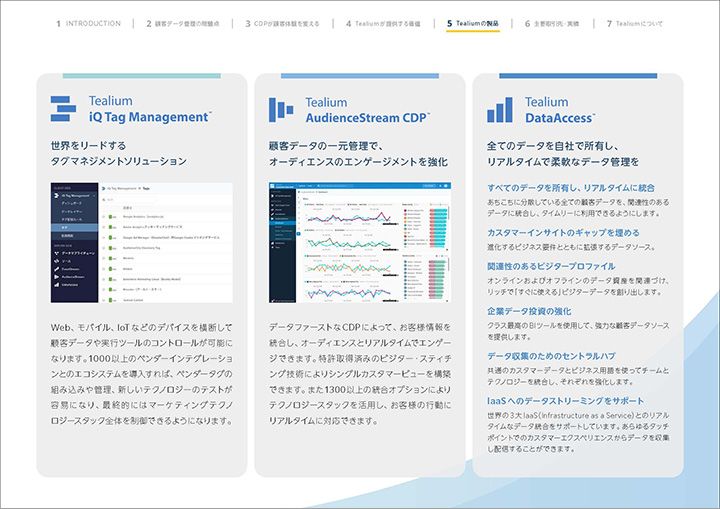Click the tagline 全てのデータを自社で所有し、

coord(553,146)
